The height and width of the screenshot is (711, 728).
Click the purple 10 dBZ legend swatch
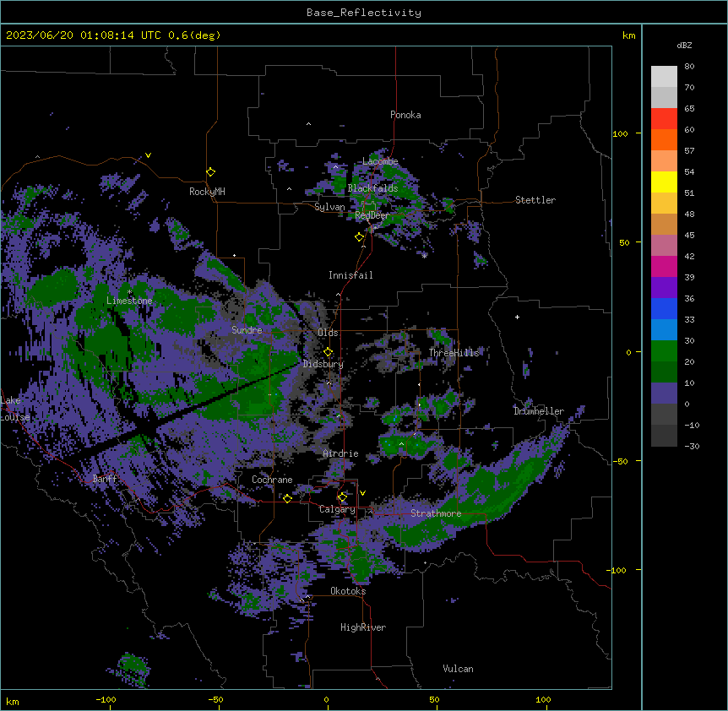click(x=664, y=393)
